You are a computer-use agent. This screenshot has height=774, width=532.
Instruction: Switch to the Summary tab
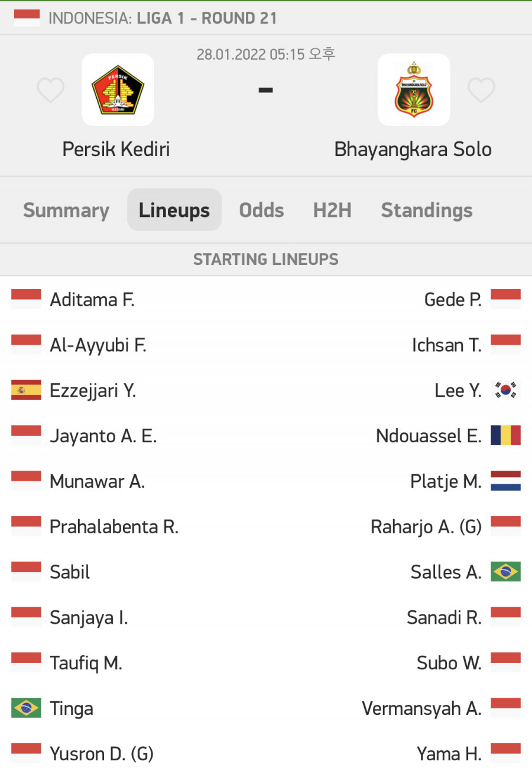[66, 210]
